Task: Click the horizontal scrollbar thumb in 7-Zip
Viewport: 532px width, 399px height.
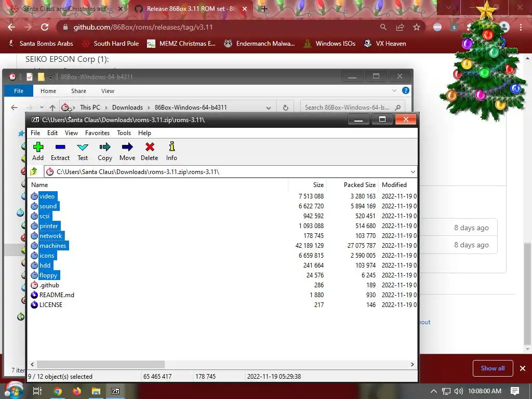Action: tap(101, 364)
